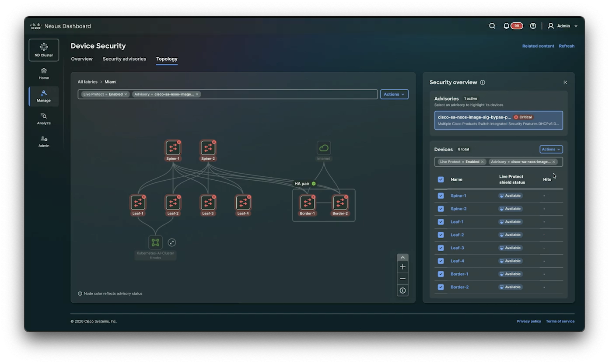
Task: Go to Home in sidebar
Action: [x=44, y=73]
